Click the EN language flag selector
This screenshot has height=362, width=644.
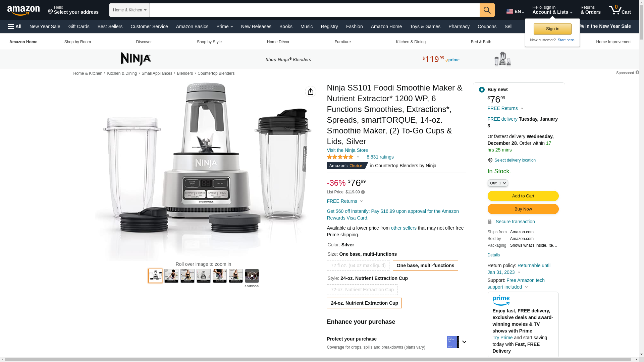point(515,11)
